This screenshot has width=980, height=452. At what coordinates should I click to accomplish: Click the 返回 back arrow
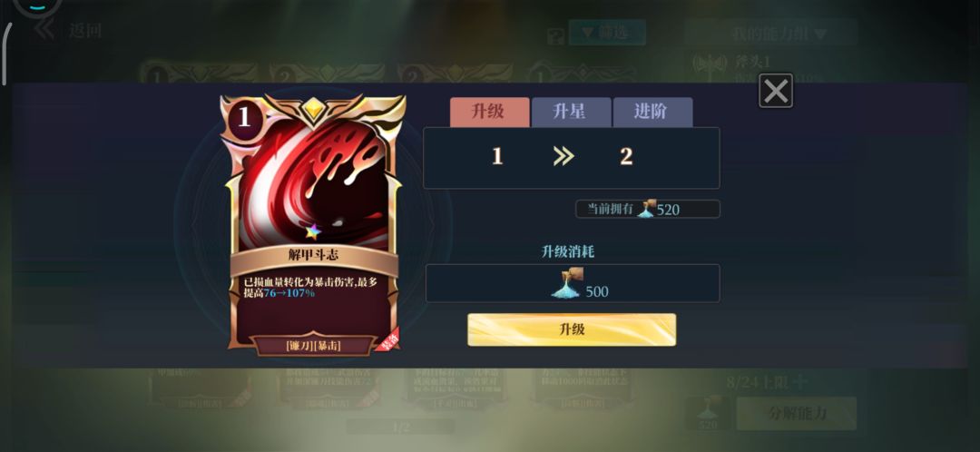(x=45, y=29)
